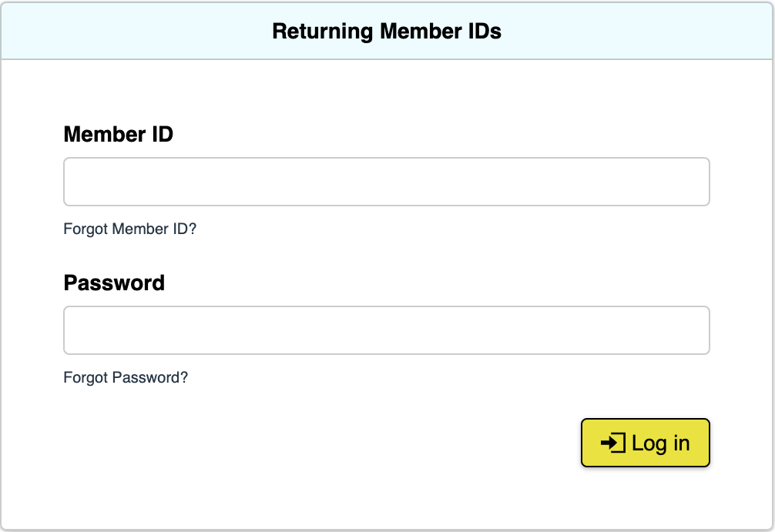Click the Returning Member IDs title bar
This screenshot has width=775, height=532.
(x=387, y=32)
